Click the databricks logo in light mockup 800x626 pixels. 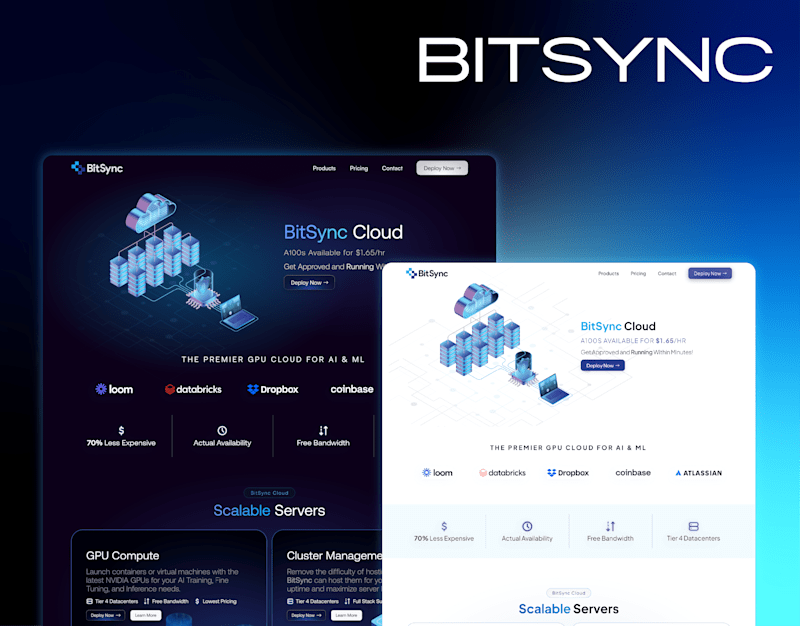(x=502, y=473)
